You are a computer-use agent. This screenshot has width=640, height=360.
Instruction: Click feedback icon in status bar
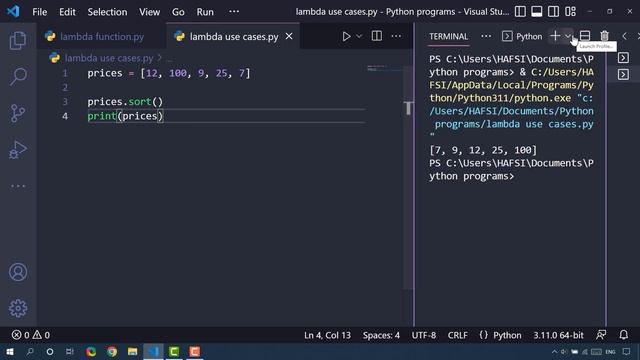601,335
